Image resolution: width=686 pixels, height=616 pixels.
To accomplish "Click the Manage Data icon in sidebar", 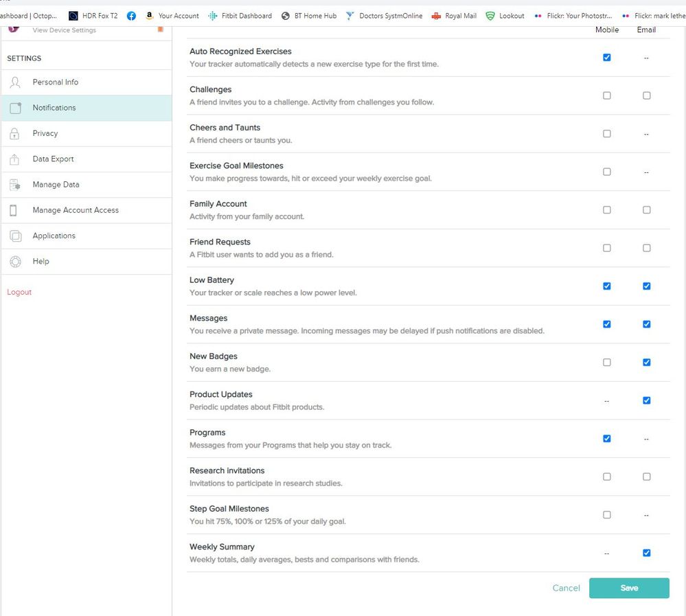I will [x=14, y=185].
